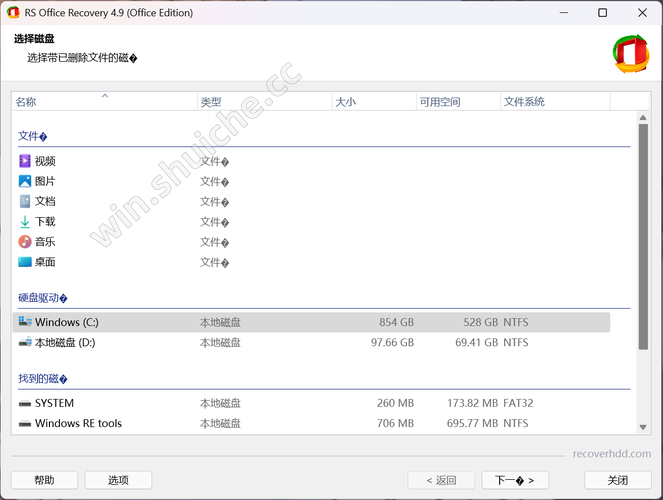This screenshot has height=500, width=663.
Task: Select the Windows RE tools partition name
Action: 78,423
